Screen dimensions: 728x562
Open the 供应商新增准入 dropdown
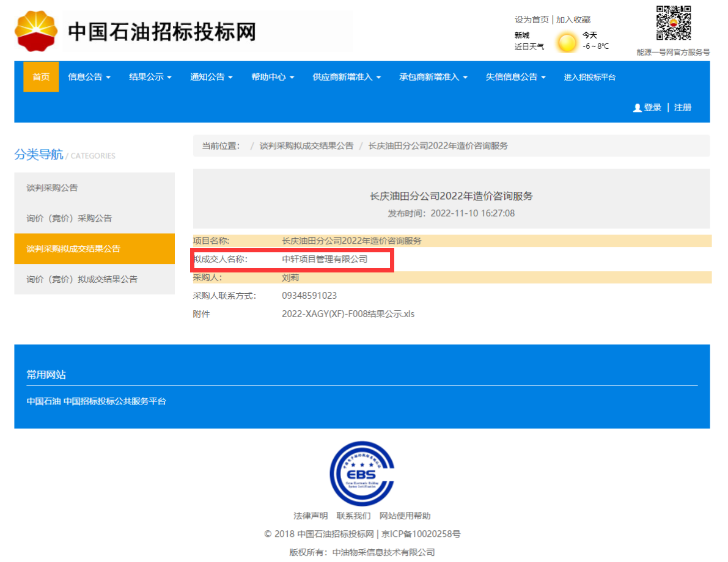(x=347, y=77)
